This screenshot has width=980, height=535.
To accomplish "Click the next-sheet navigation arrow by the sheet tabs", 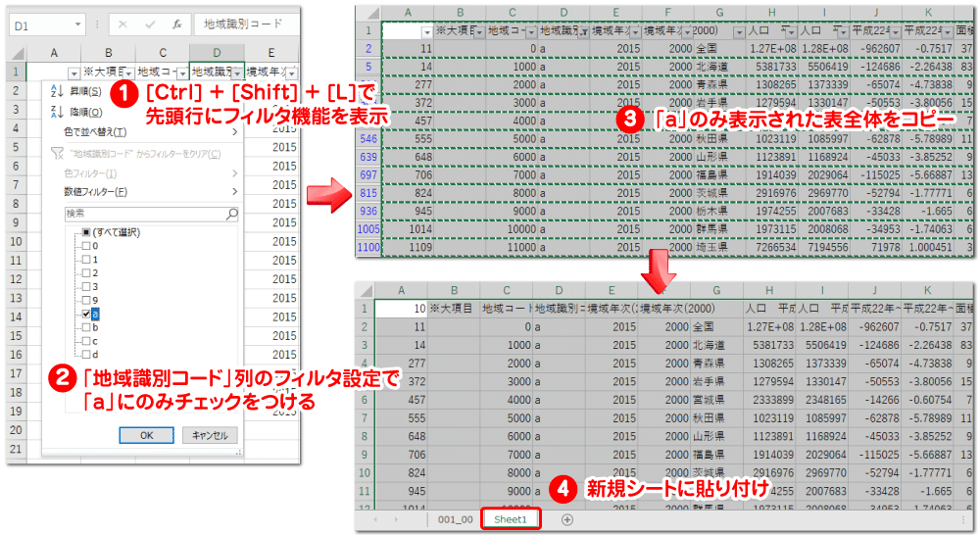I will pos(396,519).
